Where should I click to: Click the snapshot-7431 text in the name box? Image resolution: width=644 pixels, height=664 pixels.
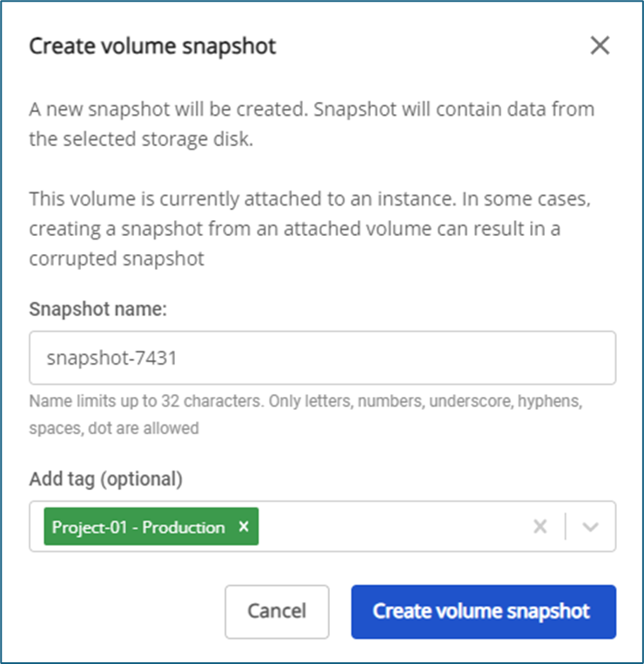coord(105,358)
